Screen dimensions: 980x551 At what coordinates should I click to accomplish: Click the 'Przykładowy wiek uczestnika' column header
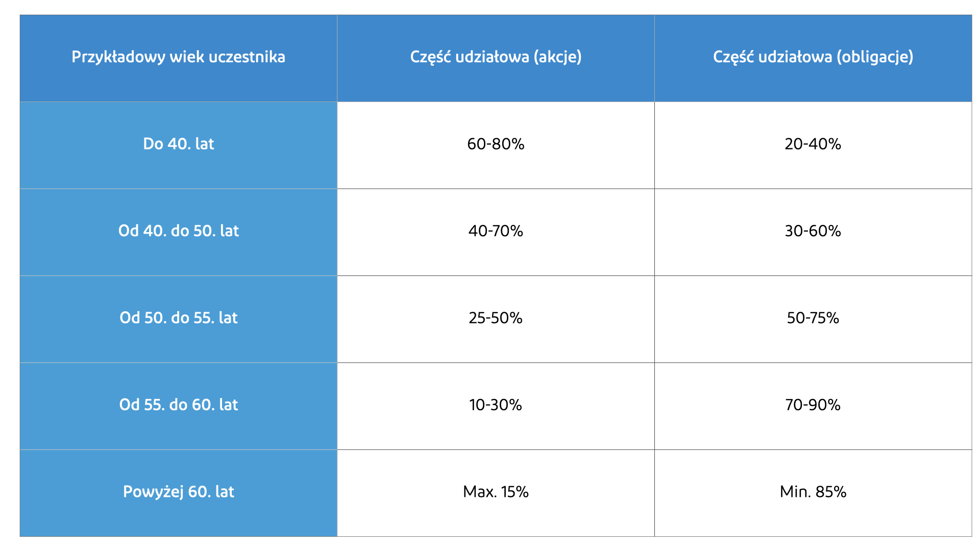(179, 58)
